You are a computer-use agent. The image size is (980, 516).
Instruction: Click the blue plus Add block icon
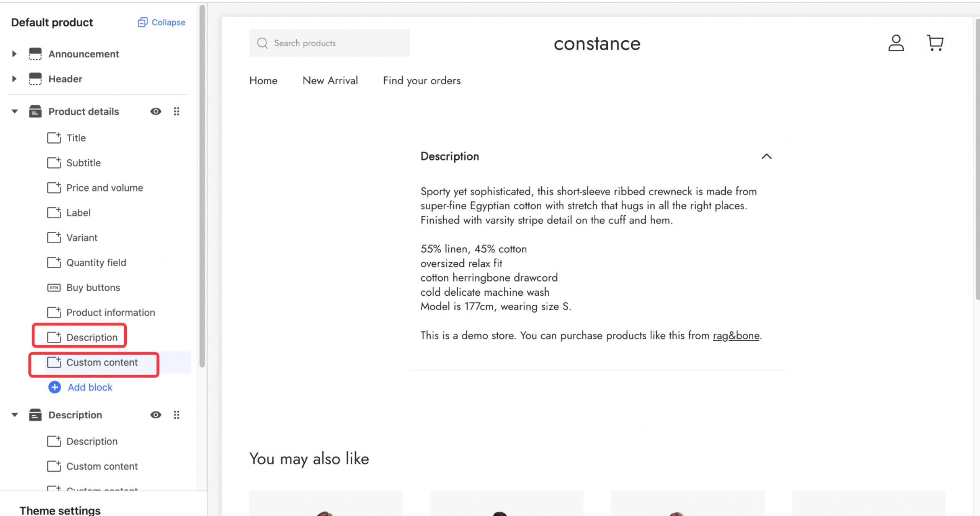54,387
